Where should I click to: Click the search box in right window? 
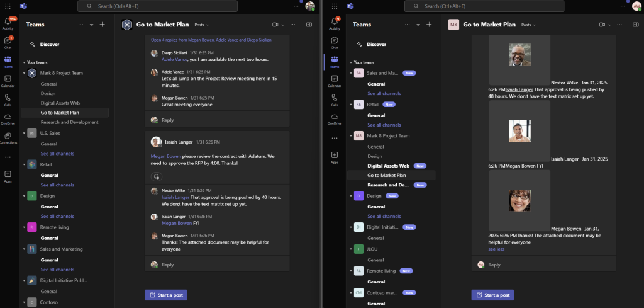(484, 6)
